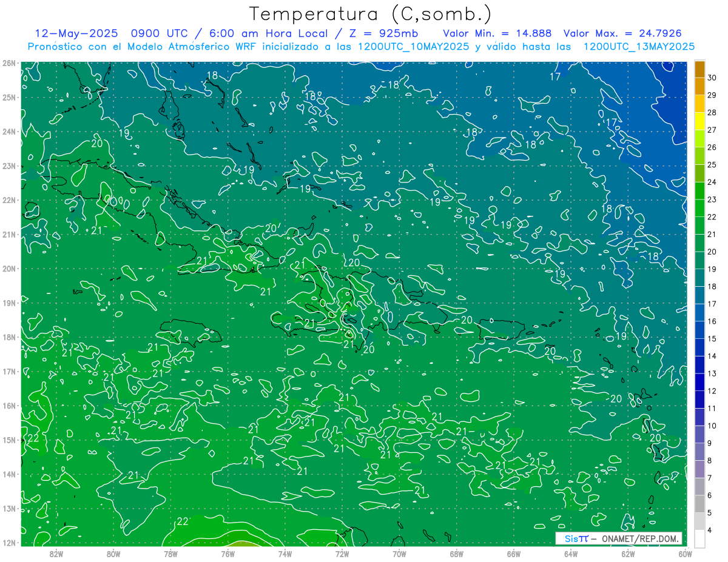Image resolution: width=728 pixels, height=562 pixels.
Task: Click the color bar label '18'
Action: [x=712, y=286]
